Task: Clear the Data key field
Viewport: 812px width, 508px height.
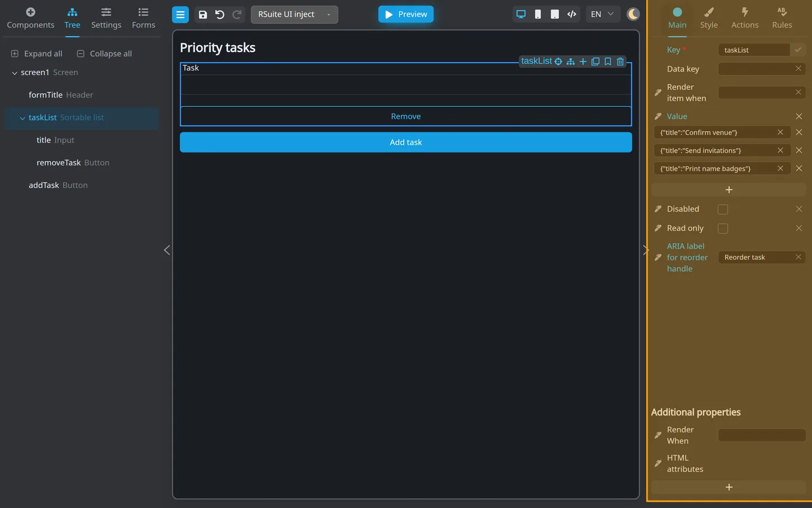Action: [x=798, y=68]
